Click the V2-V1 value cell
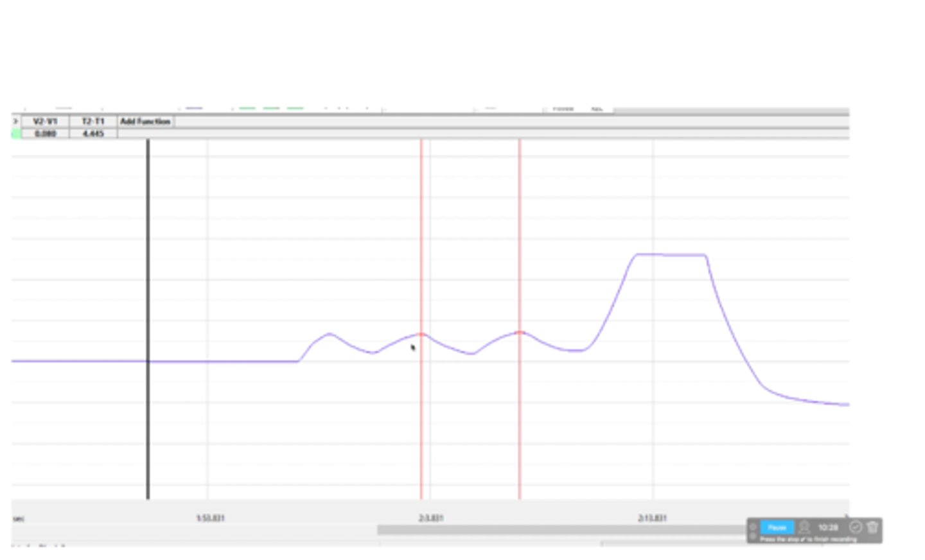This screenshot has width=925, height=560. [x=45, y=134]
